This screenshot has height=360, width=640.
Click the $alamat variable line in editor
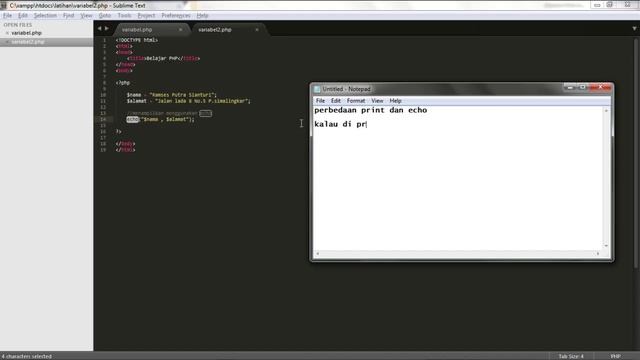[189, 101]
